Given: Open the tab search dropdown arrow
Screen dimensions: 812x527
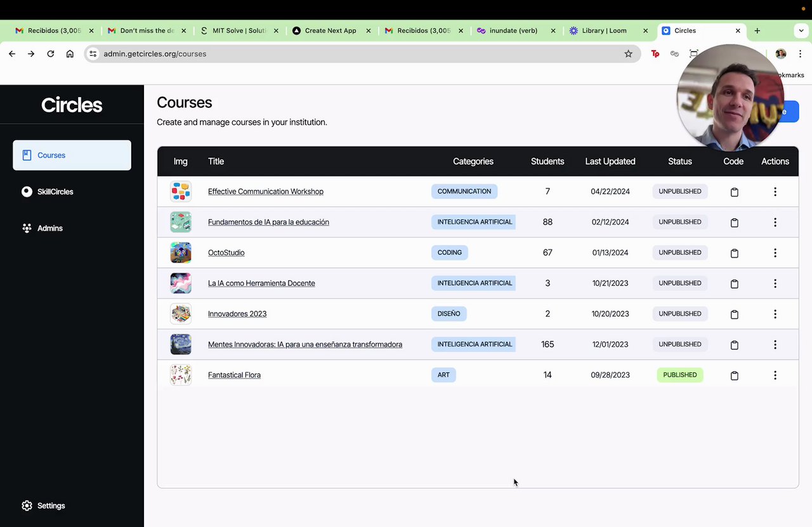Looking at the screenshot, I should (801, 30).
